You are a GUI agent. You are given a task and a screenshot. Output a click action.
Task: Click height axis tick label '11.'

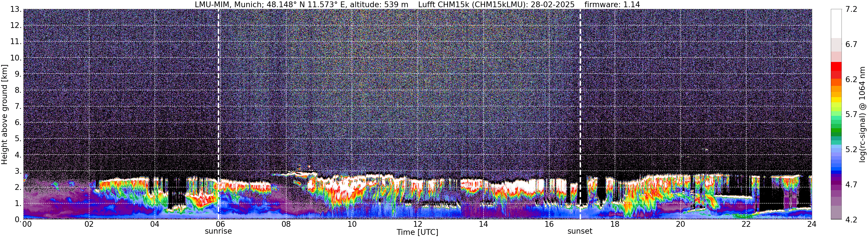pos(16,41)
